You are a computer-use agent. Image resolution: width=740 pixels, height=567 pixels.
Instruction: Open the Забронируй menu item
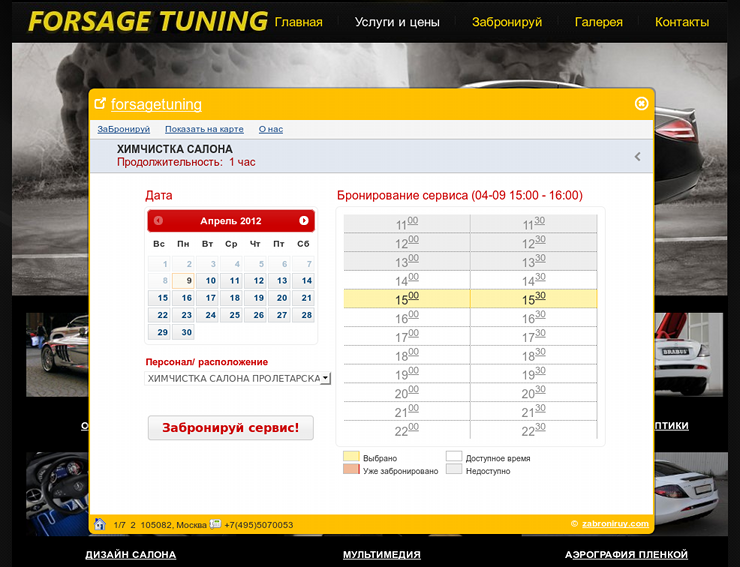point(507,22)
